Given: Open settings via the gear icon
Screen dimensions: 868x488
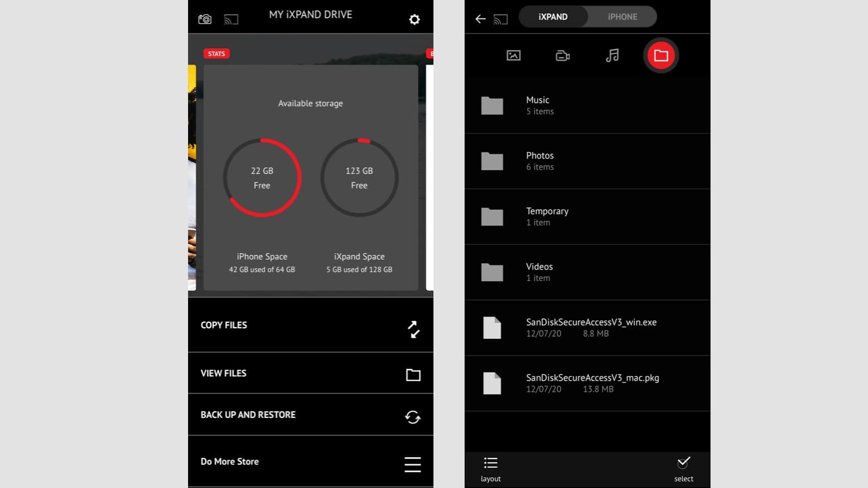Looking at the screenshot, I should pos(414,19).
